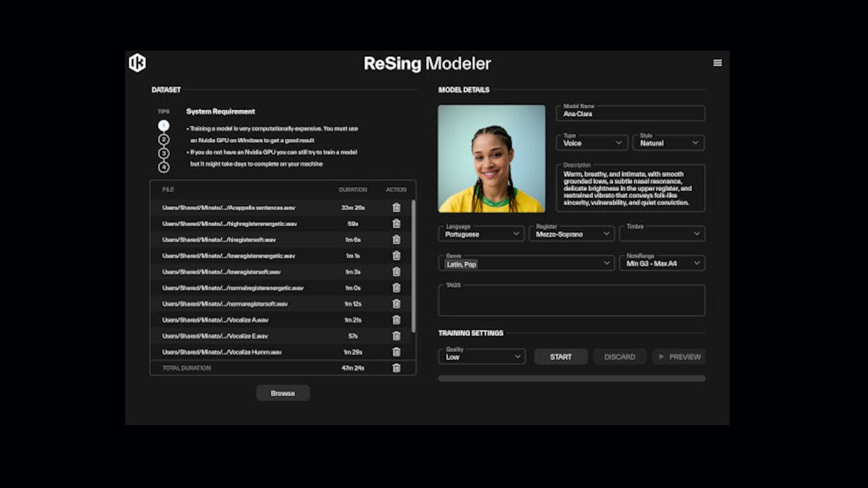Delete the Acappella sentences.wav file
The height and width of the screenshot is (488, 868).
point(396,207)
